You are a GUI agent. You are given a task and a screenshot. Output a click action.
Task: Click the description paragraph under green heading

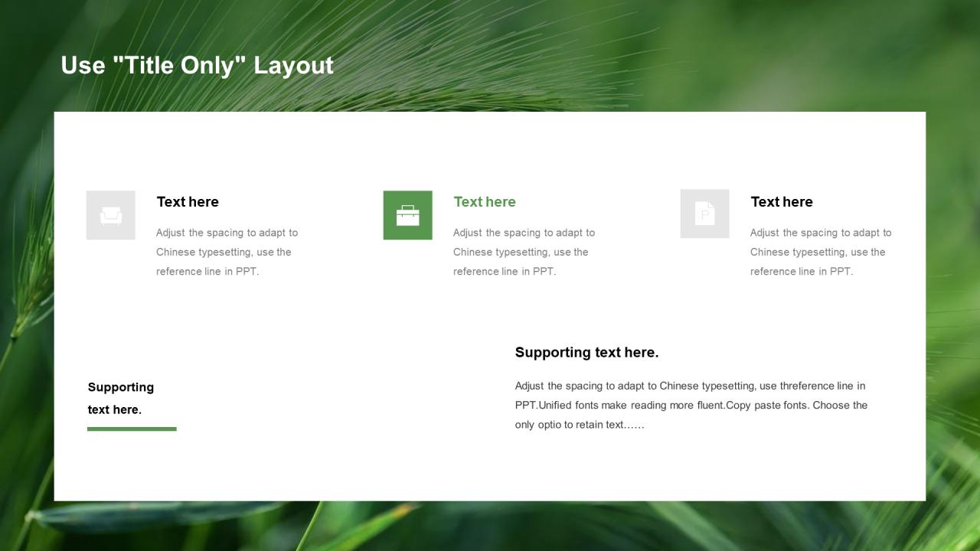tap(524, 252)
